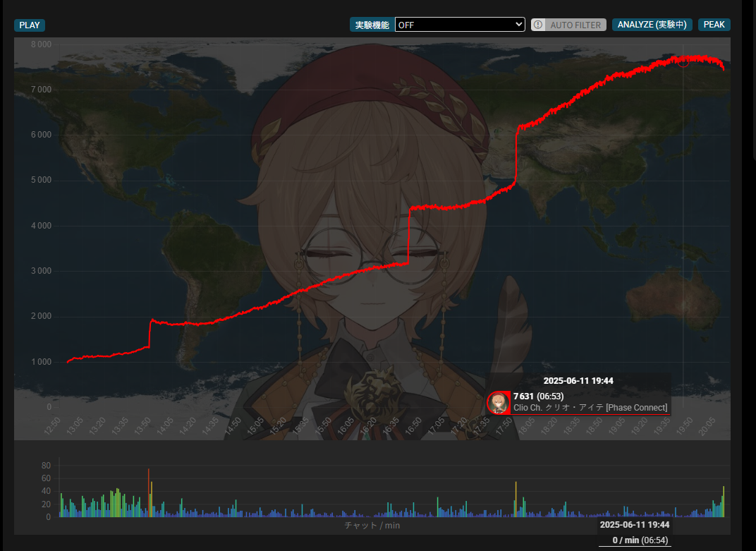Click the 80 label on chat axis
This screenshot has width=756, height=551.
tap(46, 466)
